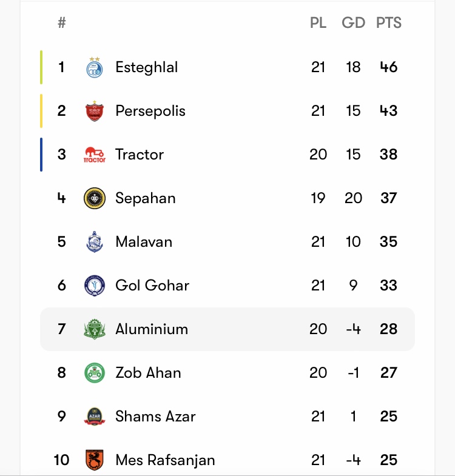Click the Persepolis red crest
Screen dimensions: 455x476
coord(95,111)
